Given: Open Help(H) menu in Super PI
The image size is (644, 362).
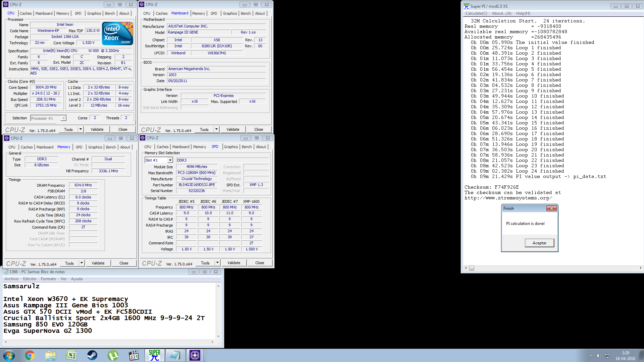Looking at the screenshot, I should click(x=523, y=13).
